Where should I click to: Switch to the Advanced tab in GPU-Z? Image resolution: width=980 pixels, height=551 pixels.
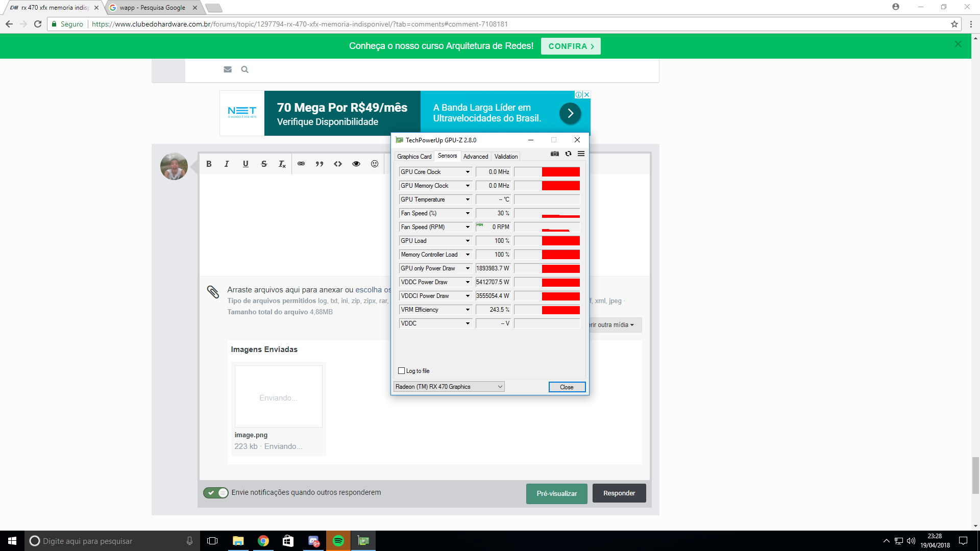[476, 157]
